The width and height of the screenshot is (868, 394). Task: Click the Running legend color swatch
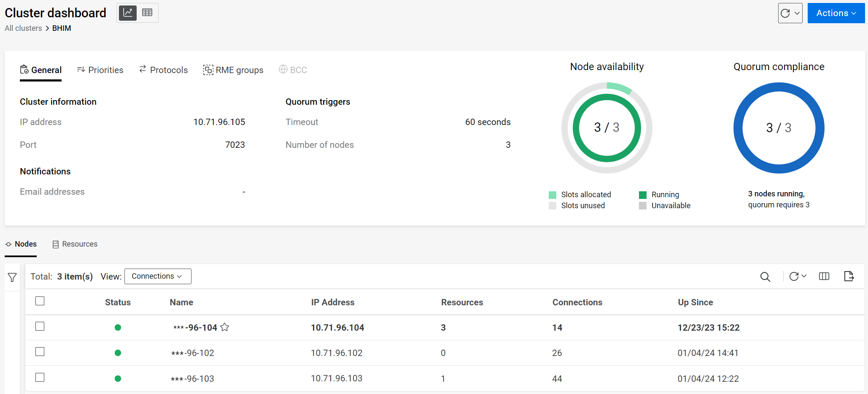tap(643, 195)
